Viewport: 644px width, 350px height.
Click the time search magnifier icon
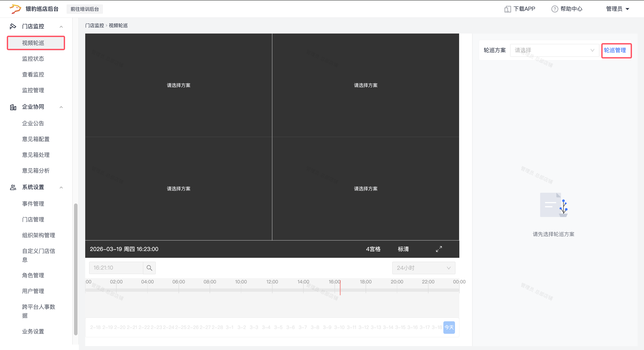pos(149,268)
